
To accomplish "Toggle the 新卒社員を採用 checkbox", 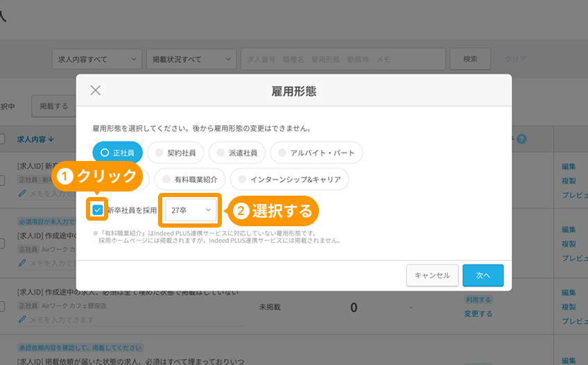I will pyautogui.click(x=98, y=210).
